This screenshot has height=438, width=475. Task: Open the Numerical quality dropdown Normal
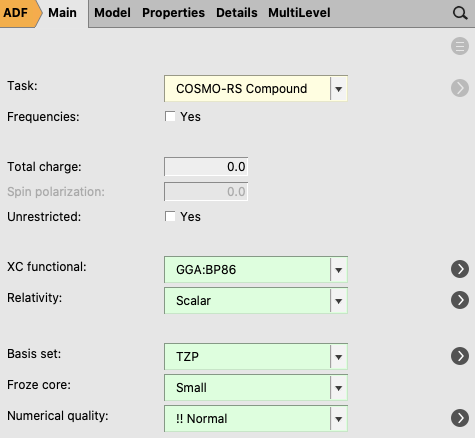(x=256, y=419)
